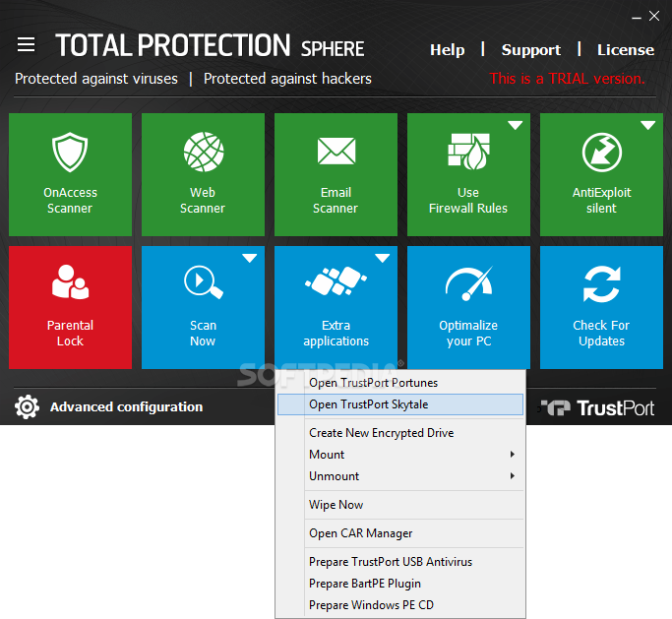This screenshot has width=672, height=619.
Task: Click the Web Scanner globe tile
Action: pyautogui.click(x=203, y=174)
